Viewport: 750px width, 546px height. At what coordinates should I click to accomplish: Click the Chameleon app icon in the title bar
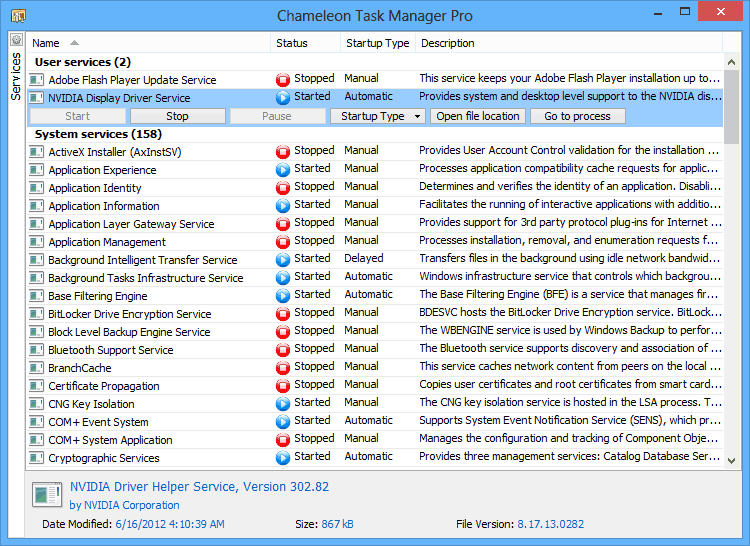(x=18, y=16)
